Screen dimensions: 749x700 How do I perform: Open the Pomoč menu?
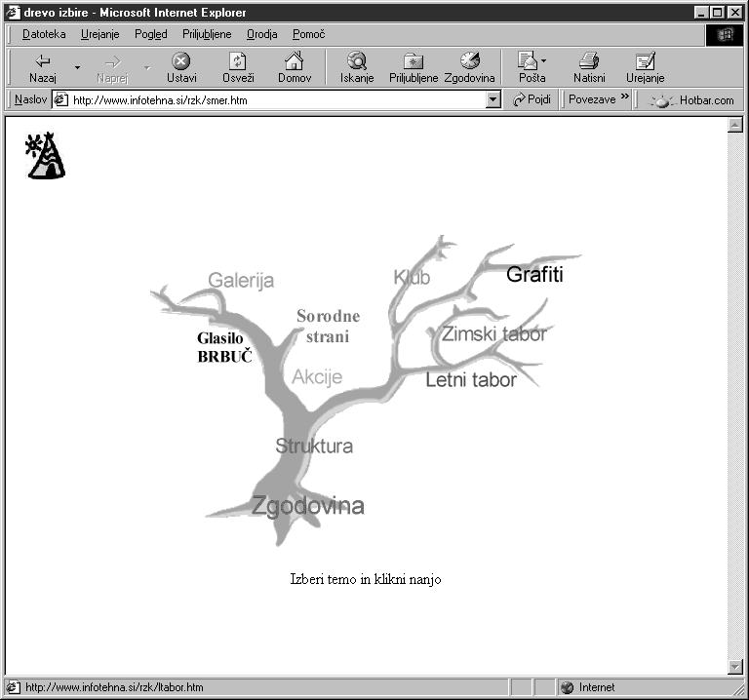click(308, 34)
